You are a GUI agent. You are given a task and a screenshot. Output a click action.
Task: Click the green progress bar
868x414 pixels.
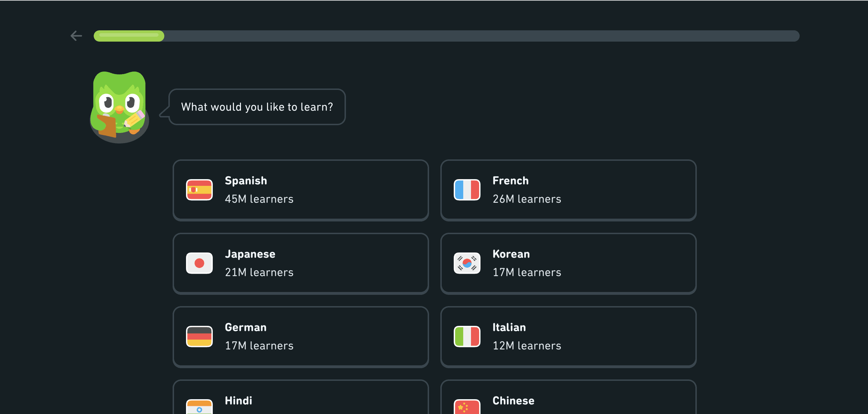click(x=129, y=36)
